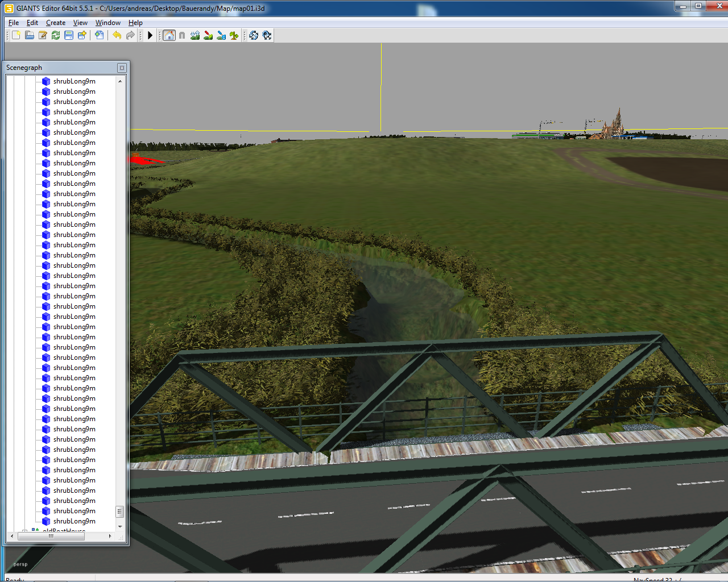The width and height of the screenshot is (728, 582).
Task: Close the Scenegraph panel
Action: click(x=122, y=68)
